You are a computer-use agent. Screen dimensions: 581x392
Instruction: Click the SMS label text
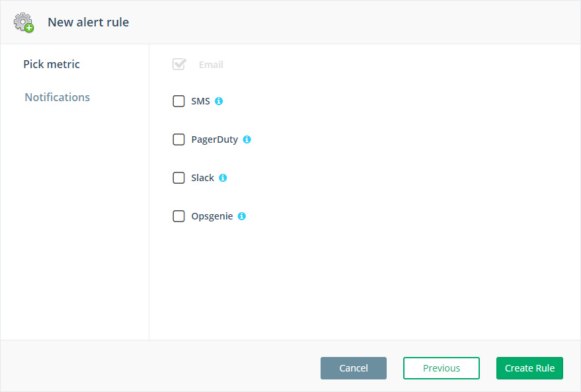[200, 101]
